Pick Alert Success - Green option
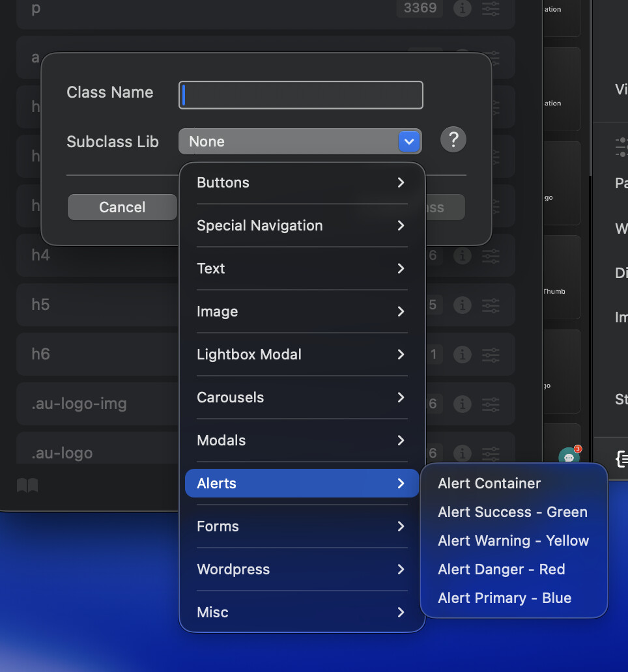Image resolution: width=628 pixels, height=672 pixels. click(512, 512)
